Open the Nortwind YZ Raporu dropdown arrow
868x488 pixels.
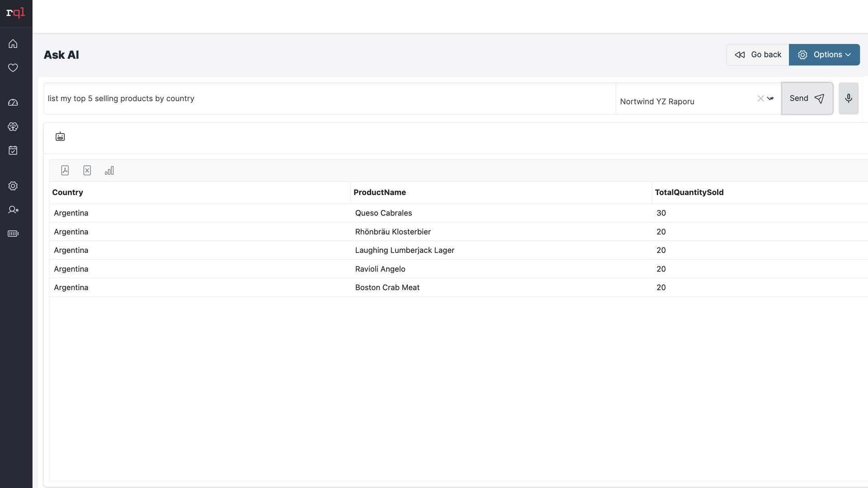pyautogui.click(x=770, y=99)
